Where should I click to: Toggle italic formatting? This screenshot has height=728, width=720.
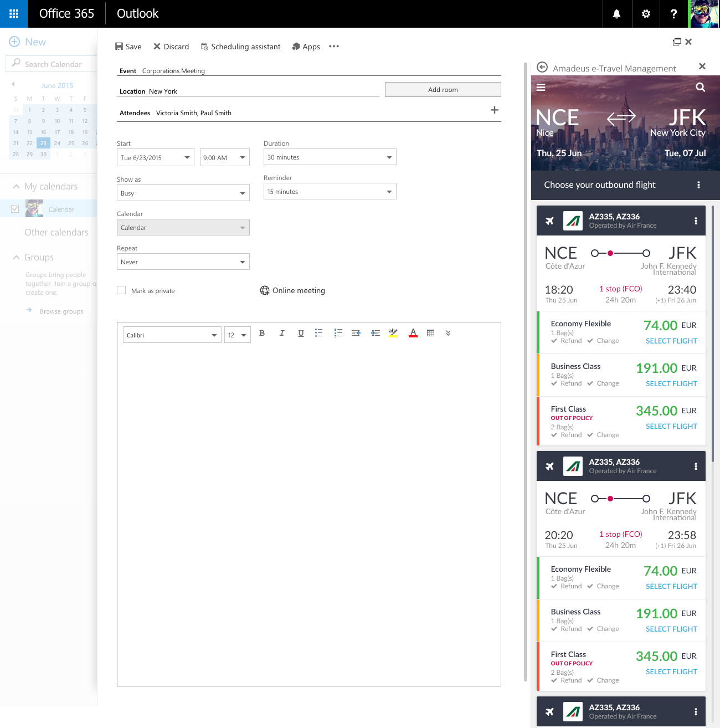282,333
